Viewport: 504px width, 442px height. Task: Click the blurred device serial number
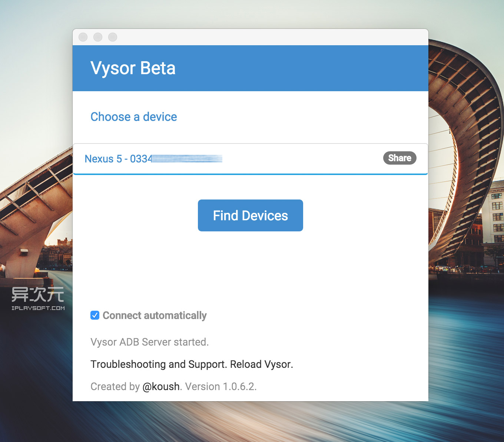187,159
